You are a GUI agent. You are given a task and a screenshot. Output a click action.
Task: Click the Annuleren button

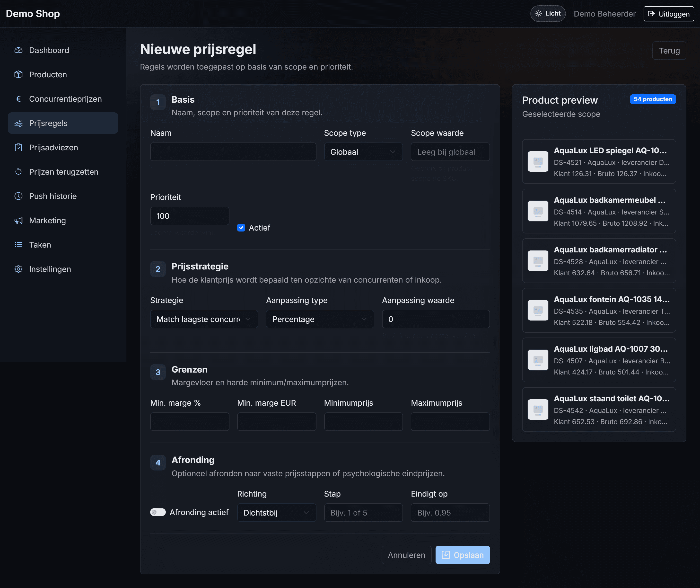[x=407, y=555]
